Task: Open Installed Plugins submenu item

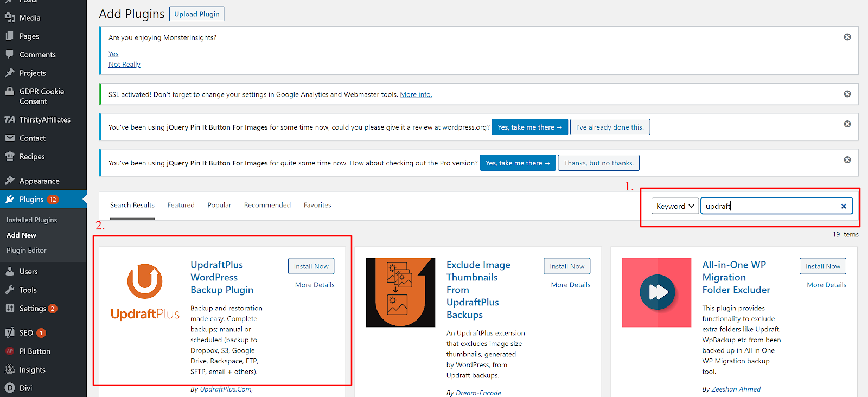Action: pyautogui.click(x=31, y=220)
